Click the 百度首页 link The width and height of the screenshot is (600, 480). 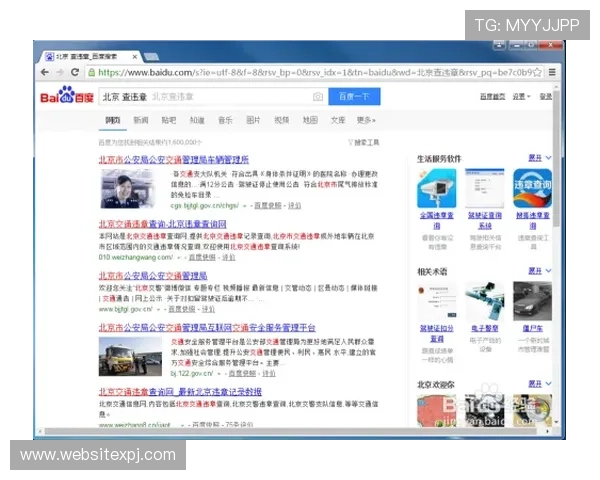pyautogui.click(x=492, y=96)
